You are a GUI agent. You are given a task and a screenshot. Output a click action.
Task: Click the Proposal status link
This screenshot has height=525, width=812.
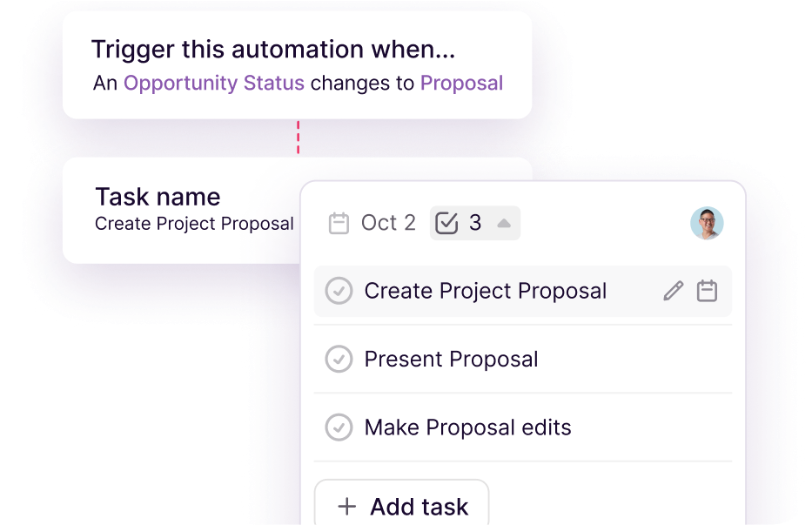460,83
